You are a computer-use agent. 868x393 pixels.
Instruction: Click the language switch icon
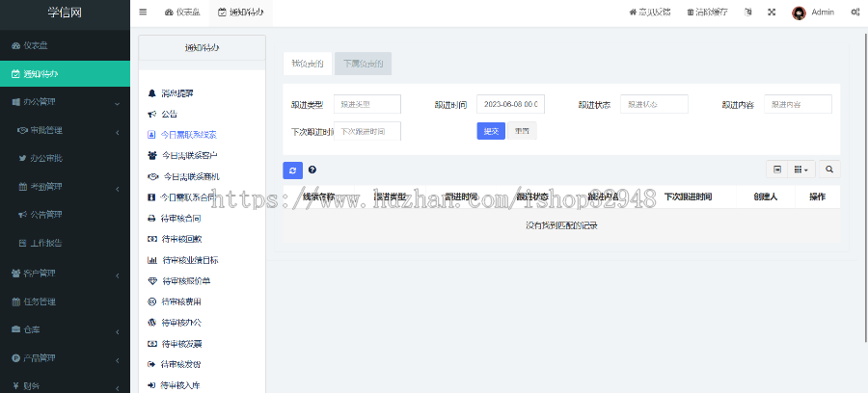pos(748,13)
